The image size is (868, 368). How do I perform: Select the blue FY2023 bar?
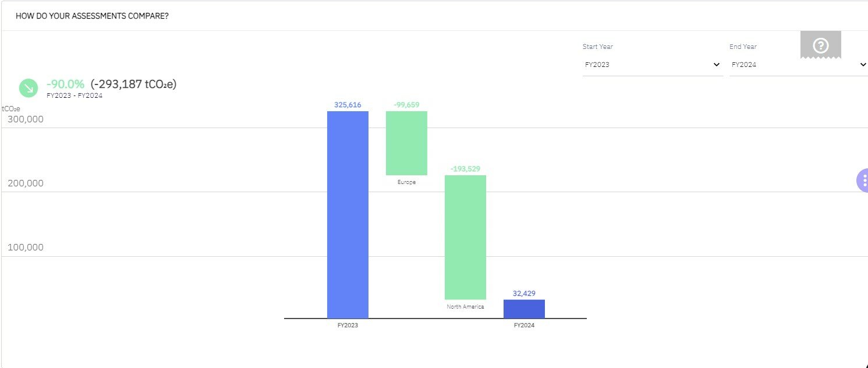[x=348, y=215]
